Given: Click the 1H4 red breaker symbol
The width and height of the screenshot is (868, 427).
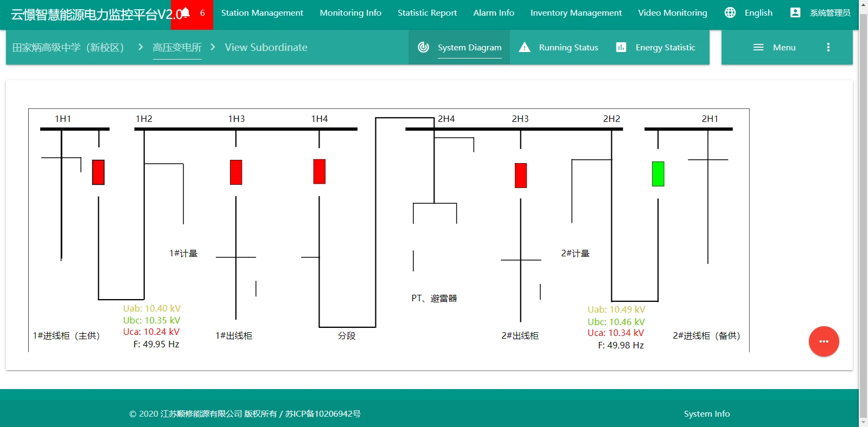Looking at the screenshot, I should [x=320, y=171].
